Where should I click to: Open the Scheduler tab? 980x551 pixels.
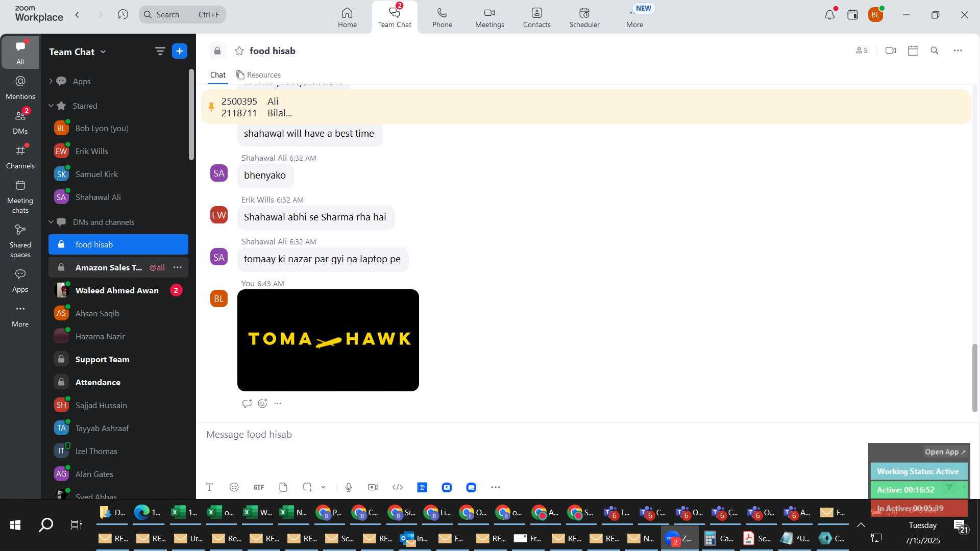pos(584,17)
